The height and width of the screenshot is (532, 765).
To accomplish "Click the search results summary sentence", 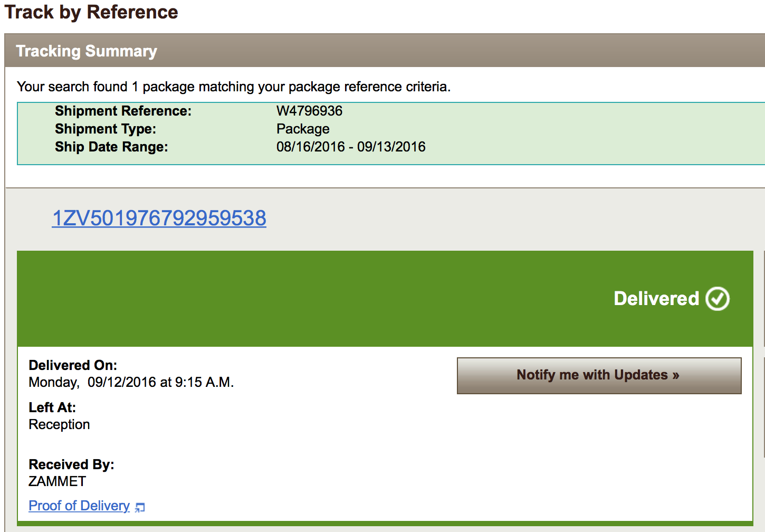I will click(x=234, y=87).
